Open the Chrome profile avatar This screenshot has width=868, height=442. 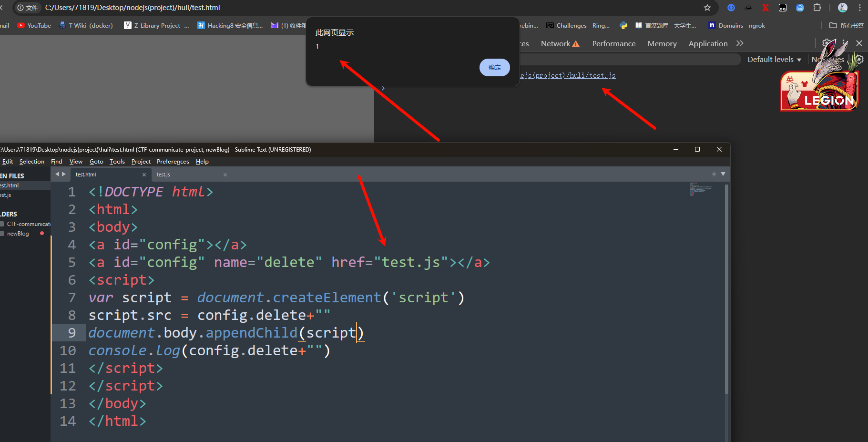click(x=843, y=8)
